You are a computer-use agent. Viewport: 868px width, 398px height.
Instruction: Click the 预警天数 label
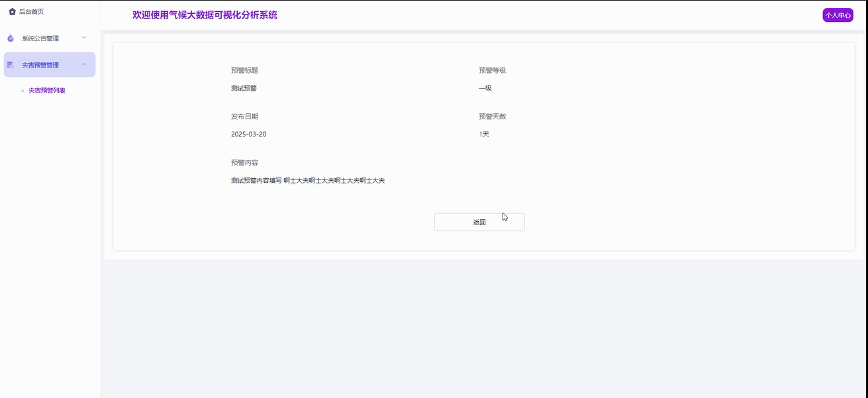pos(493,117)
